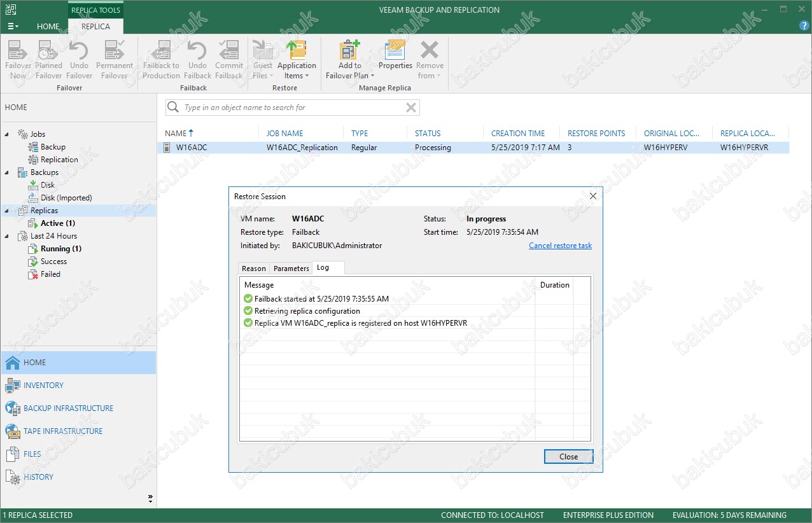Select Disk under Backups in tree
This screenshot has width=812, height=523.
point(48,185)
